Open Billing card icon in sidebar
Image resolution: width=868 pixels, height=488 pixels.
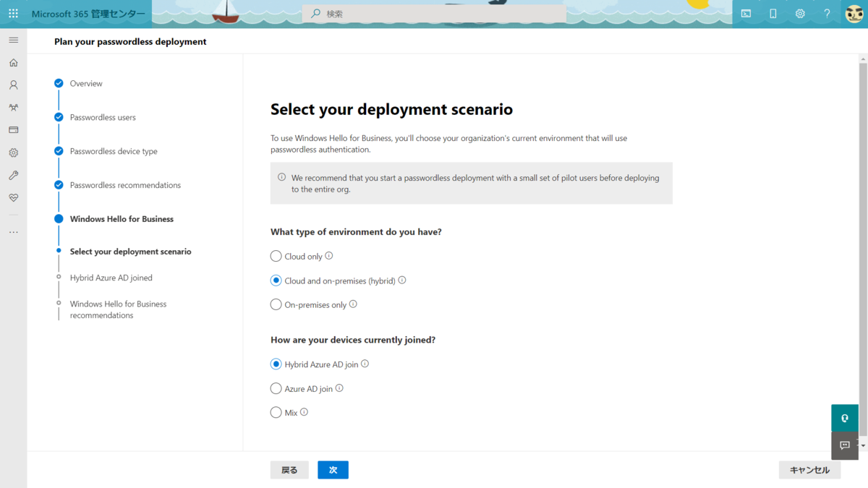(13, 130)
